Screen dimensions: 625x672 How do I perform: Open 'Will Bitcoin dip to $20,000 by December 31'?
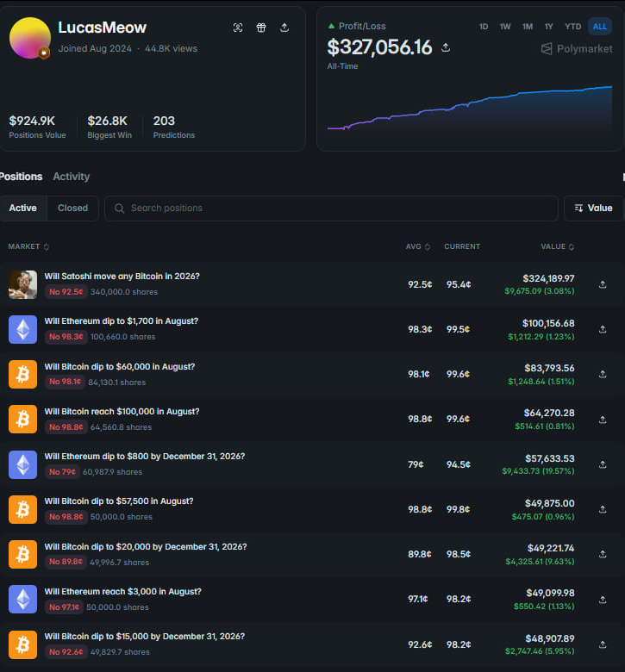pos(146,547)
